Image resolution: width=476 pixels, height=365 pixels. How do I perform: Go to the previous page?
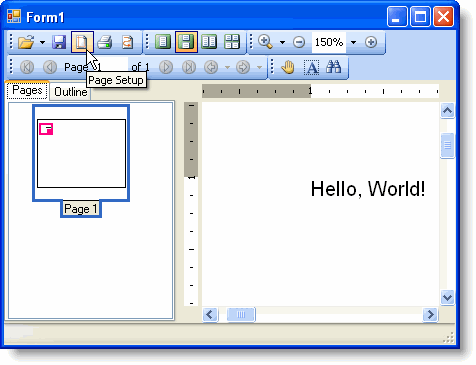(50, 67)
